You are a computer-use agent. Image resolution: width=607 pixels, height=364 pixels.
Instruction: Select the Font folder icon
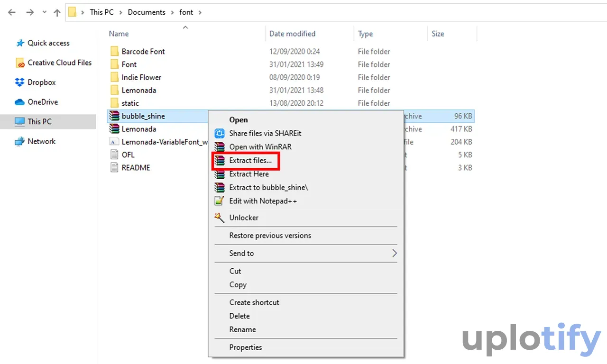point(114,64)
